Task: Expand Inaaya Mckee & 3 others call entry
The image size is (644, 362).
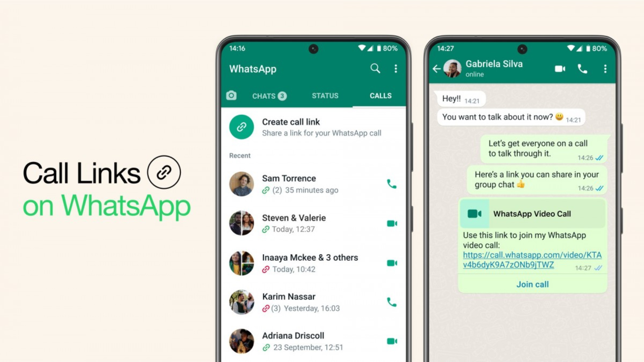Action: (310, 263)
